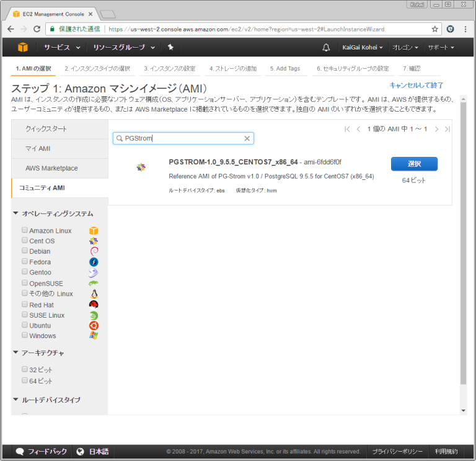Open the AWS Marketplace tab
Viewport: 476px width, 461px height.
pyautogui.click(x=59, y=168)
